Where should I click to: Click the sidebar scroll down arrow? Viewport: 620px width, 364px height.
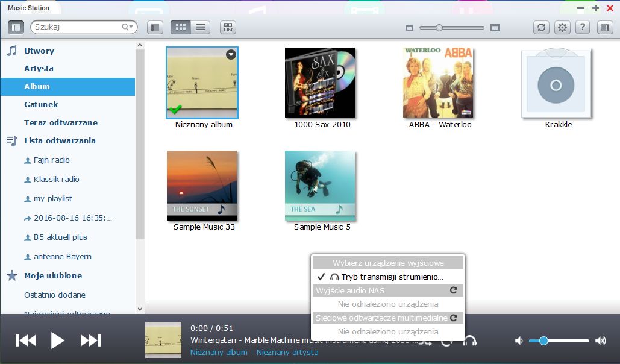click(140, 309)
